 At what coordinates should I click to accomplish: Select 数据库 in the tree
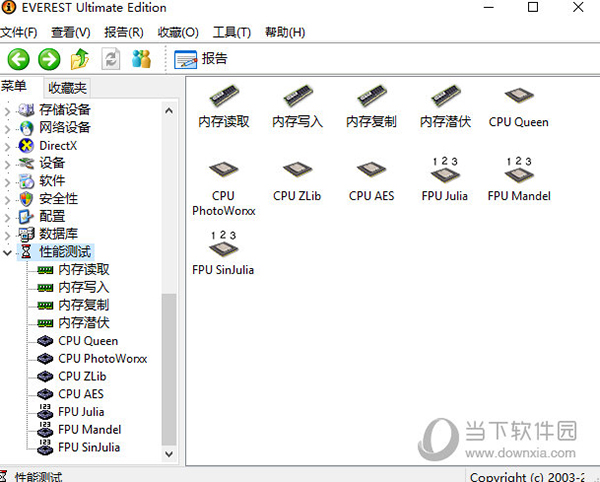(58, 234)
